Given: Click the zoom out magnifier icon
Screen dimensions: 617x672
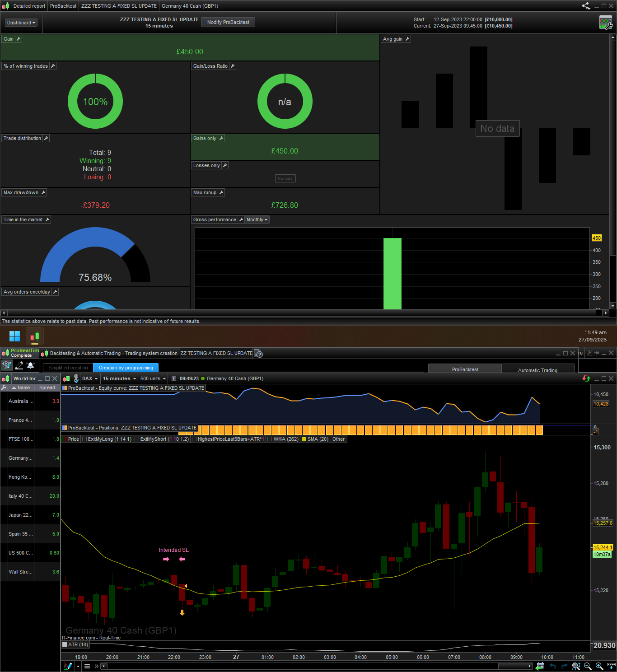Looking at the screenshot, I should coord(588,666).
